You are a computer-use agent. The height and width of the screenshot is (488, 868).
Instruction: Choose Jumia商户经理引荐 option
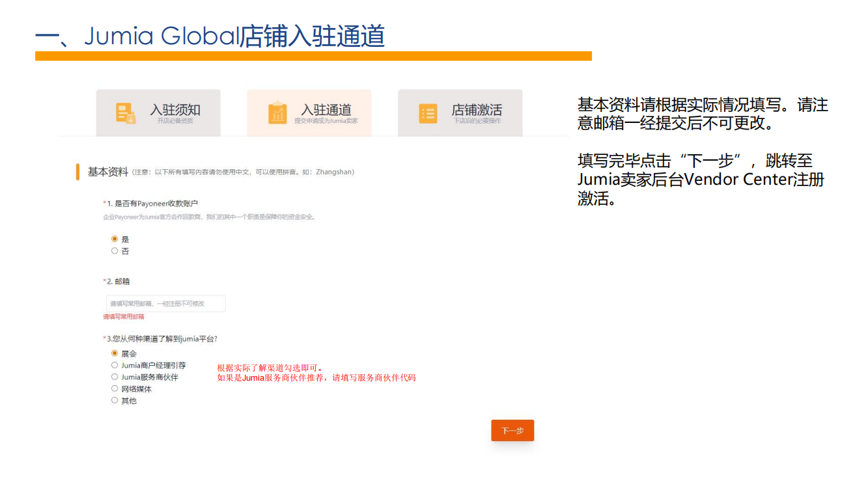pos(115,365)
